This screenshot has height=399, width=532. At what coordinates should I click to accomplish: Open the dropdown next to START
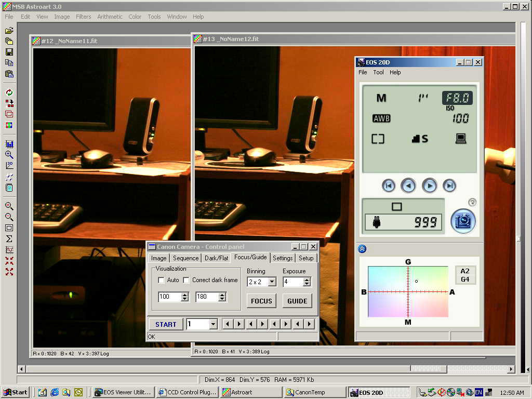tap(212, 324)
